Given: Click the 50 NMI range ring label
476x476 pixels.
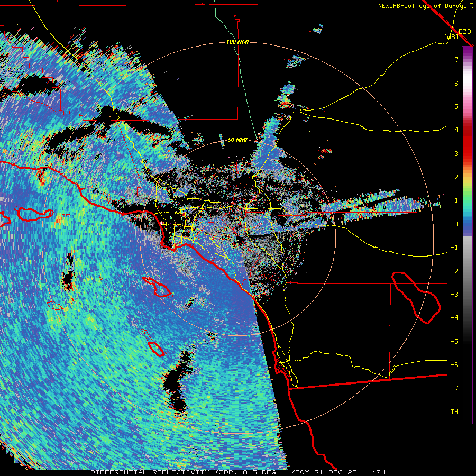Looking at the screenshot, I should pos(237,140).
